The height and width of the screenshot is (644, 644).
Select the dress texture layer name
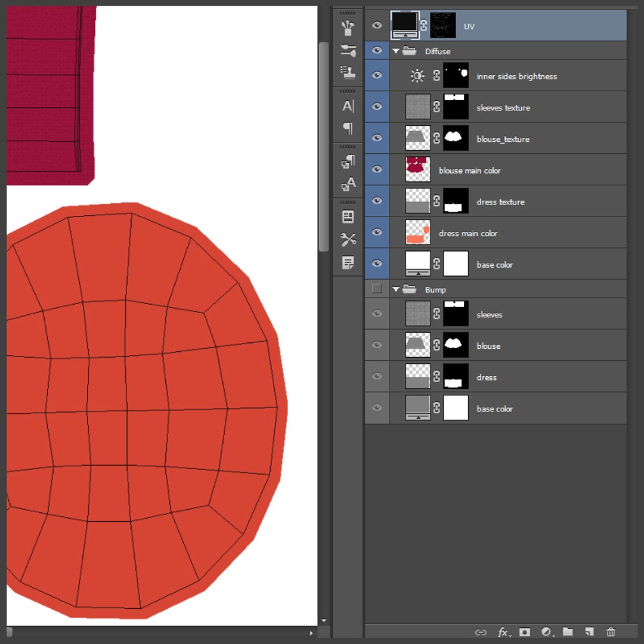click(500, 202)
